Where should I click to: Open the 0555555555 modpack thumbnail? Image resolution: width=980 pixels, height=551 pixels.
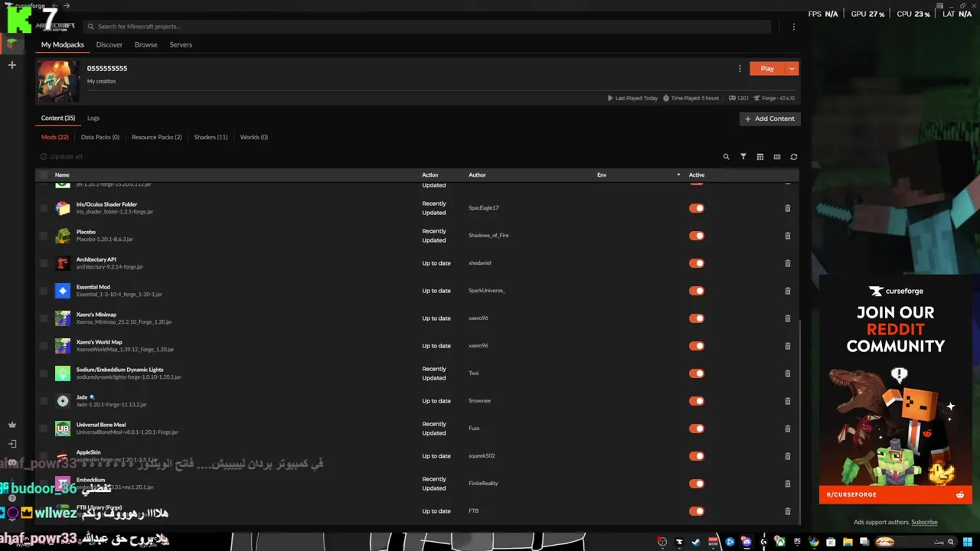click(58, 80)
